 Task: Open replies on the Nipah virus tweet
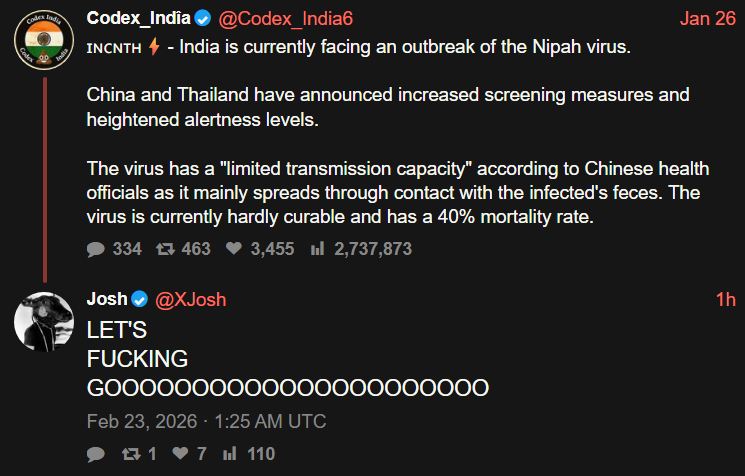tap(96, 249)
